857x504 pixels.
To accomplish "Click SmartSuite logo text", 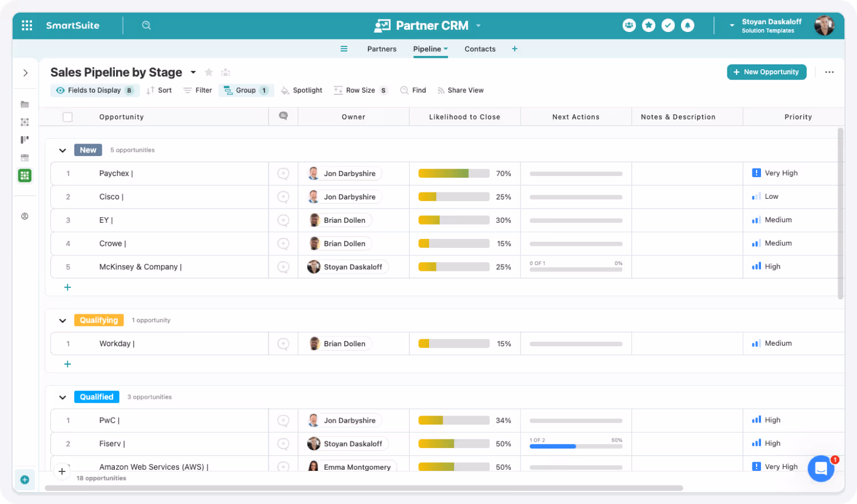I will tap(73, 25).
